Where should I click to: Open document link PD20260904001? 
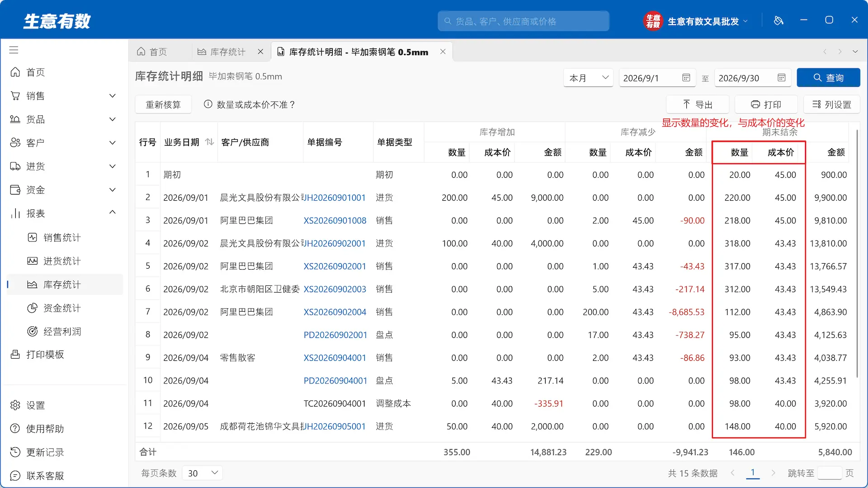pyautogui.click(x=335, y=381)
